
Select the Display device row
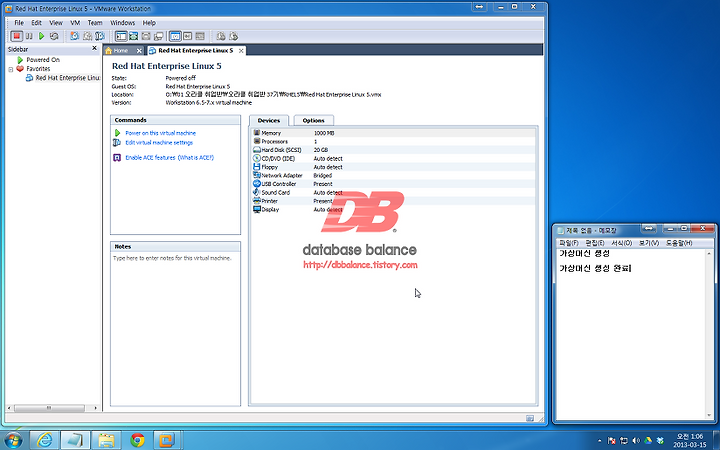point(394,209)
